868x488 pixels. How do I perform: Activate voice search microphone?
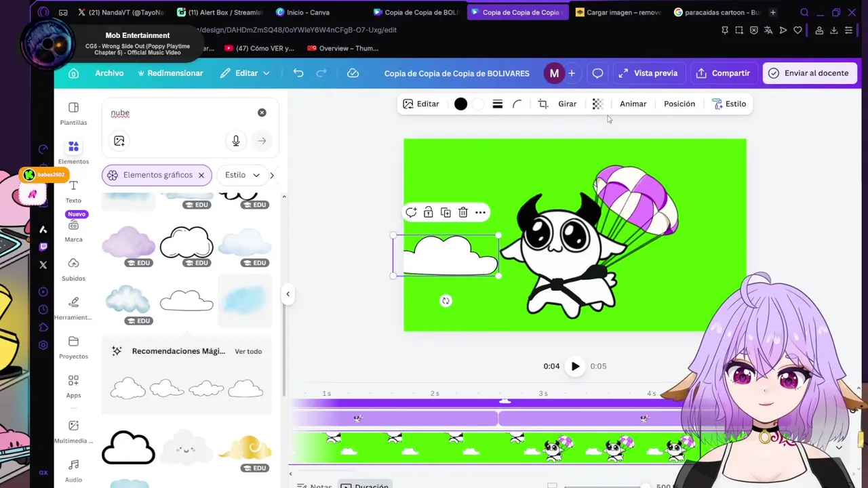pyautogui.click(x=236, y=141)
